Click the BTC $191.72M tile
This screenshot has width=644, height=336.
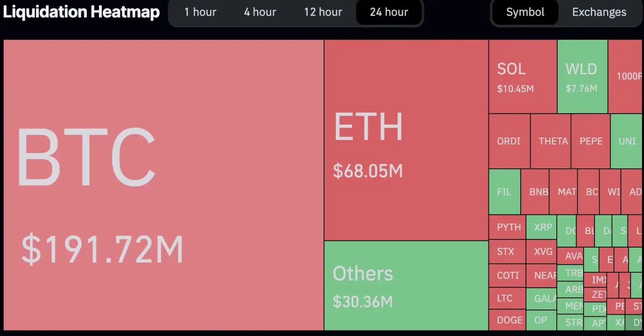[164, 185]
